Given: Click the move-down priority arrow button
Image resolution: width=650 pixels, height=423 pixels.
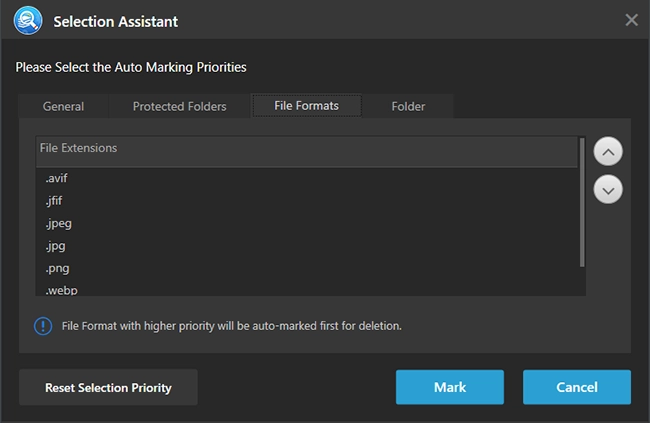Looking at the screenshot, I should pyautogui.click(x=608, y=190).
